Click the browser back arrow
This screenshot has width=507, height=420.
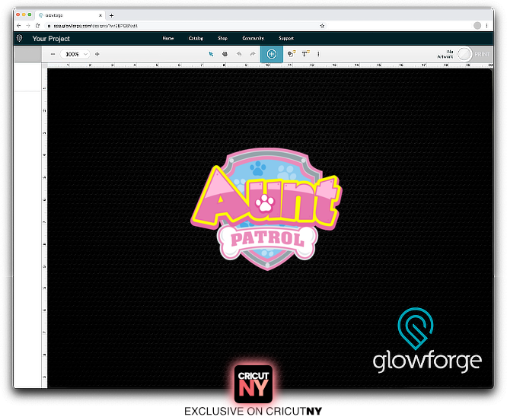coord(19,26)
